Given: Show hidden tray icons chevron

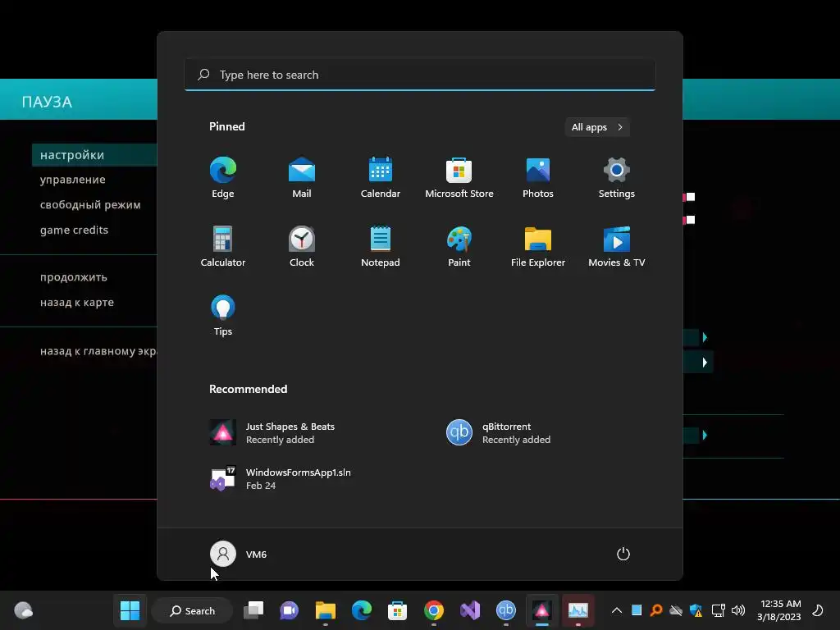Looking at the screenshot, I should point(617,610).
